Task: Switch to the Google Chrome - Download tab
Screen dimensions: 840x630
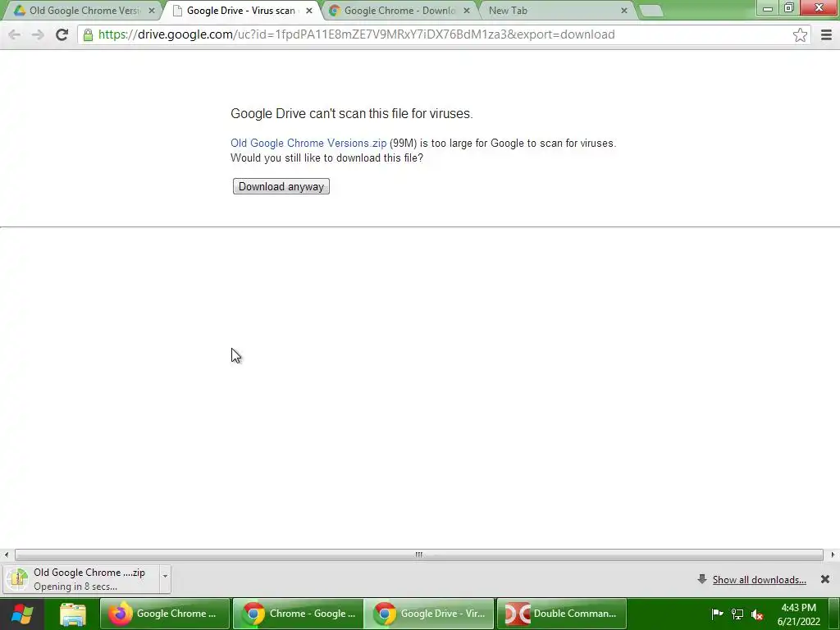Action: coord(399,11)
